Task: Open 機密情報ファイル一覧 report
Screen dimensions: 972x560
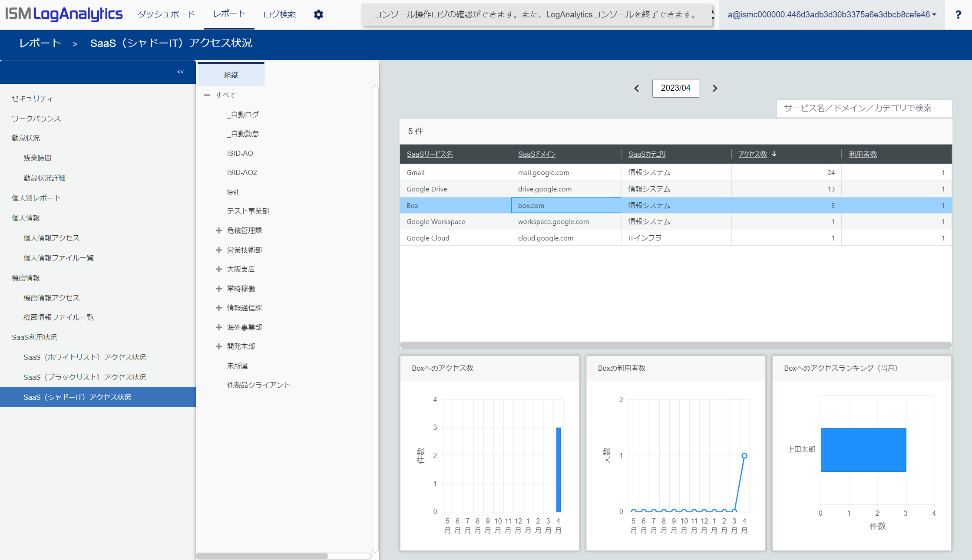Action: (x=59, y=317)
